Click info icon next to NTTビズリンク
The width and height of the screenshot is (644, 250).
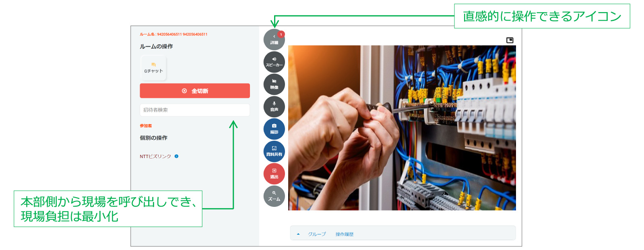point(176,156)
